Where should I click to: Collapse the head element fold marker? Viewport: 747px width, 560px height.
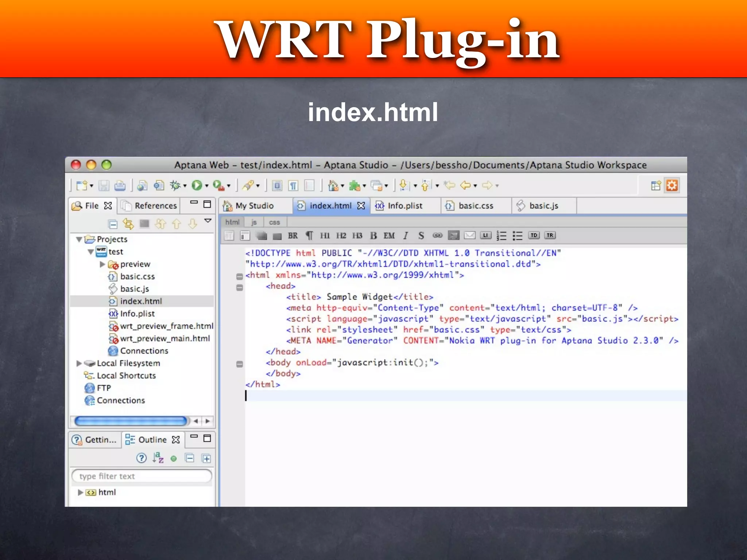tap(239, 288)
